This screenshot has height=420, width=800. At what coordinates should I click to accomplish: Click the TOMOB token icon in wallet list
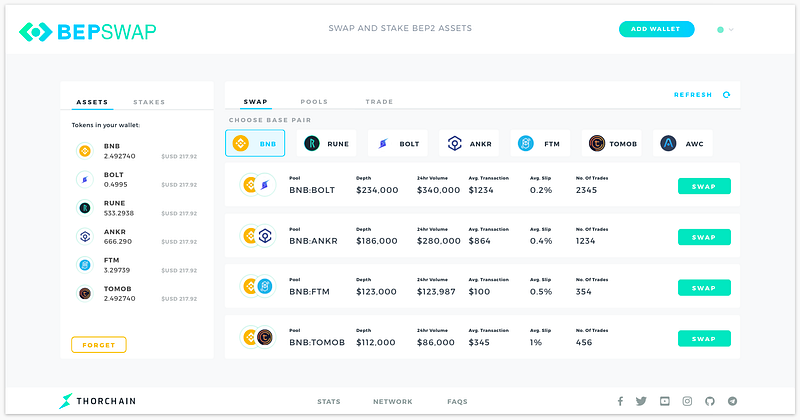click(x=85, y=293)
